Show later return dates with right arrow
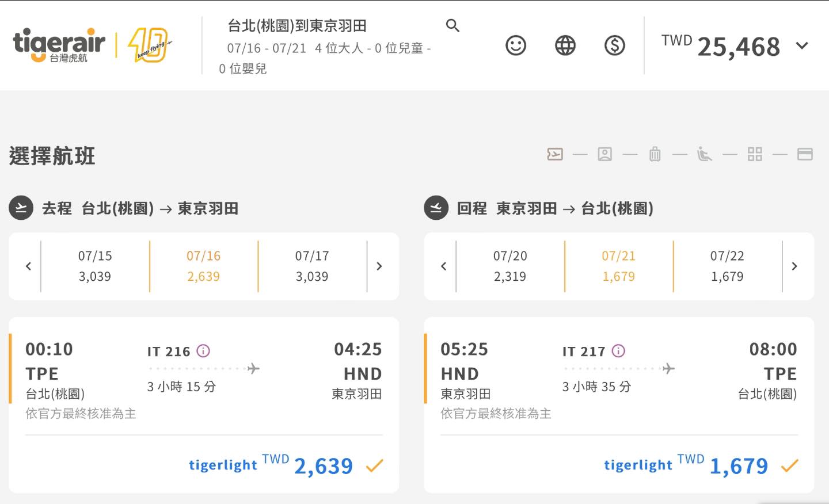This screenshot has height=504, width=829. point(794,266)
